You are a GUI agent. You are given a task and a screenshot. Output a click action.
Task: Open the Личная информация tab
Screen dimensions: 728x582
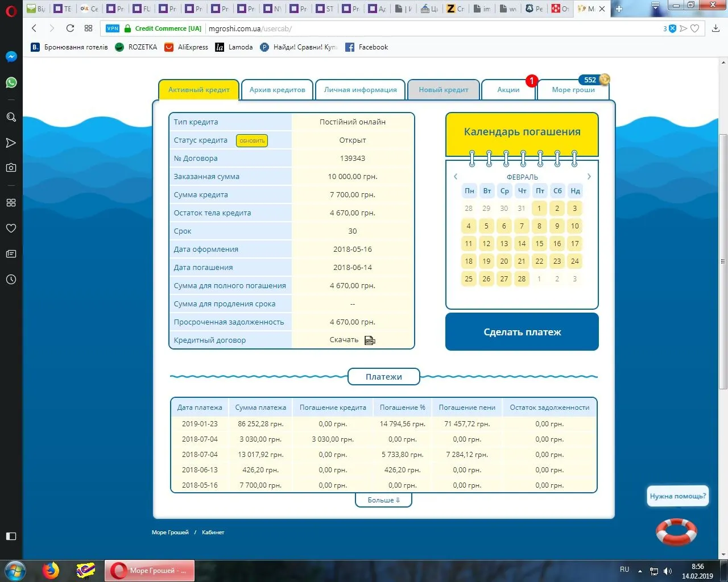[360, 90]
